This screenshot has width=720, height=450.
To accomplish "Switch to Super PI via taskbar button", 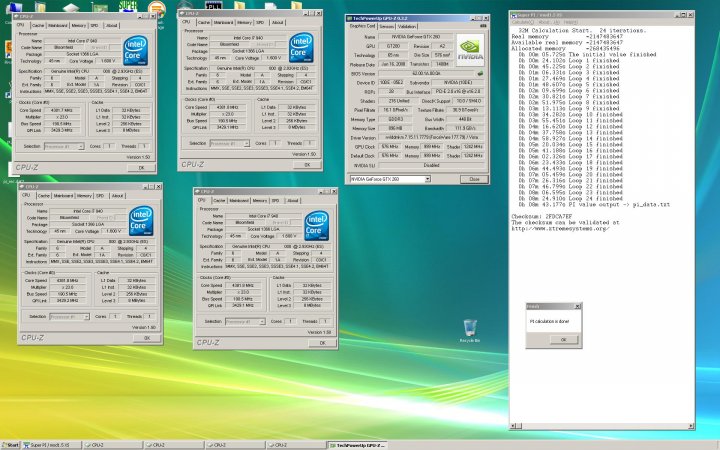I will click(x=51, y=445).
